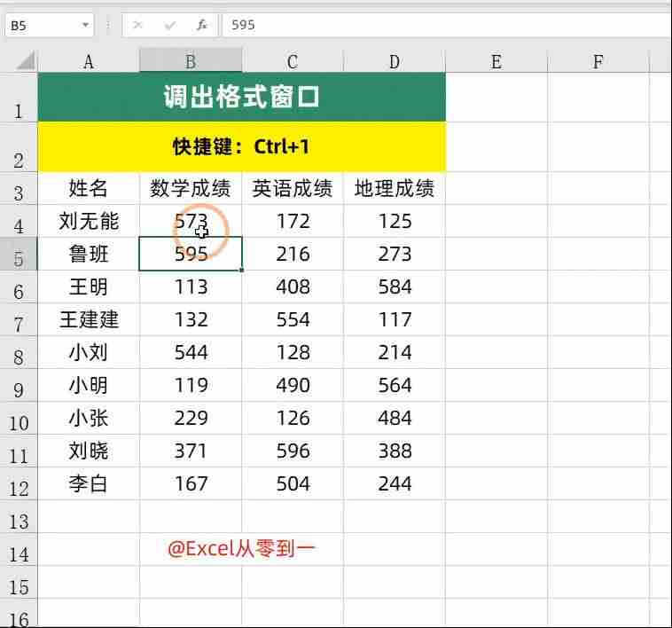Screen dimensions: 672x628
Task: Select geography score cell 273
Action: tap(395, 254)
